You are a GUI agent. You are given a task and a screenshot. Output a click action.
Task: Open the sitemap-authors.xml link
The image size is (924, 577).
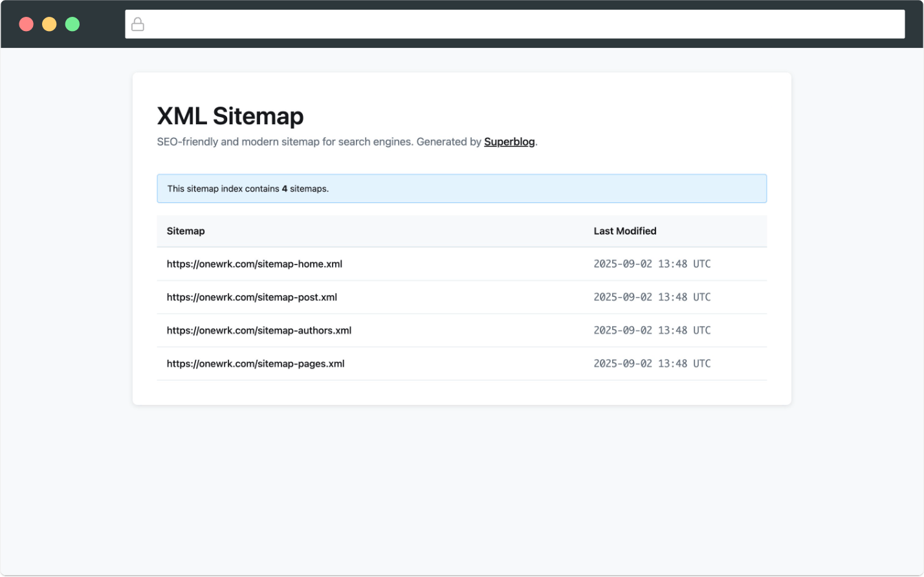(259, 330)
